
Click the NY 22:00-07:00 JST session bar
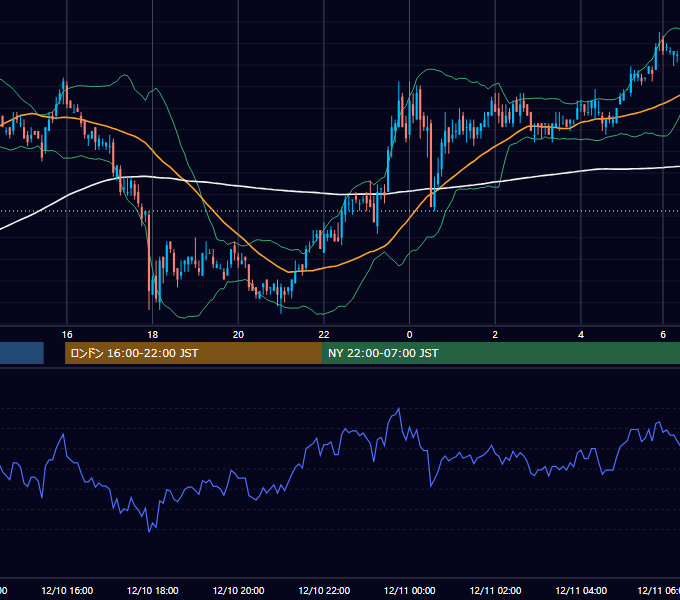tap(501, 353)
